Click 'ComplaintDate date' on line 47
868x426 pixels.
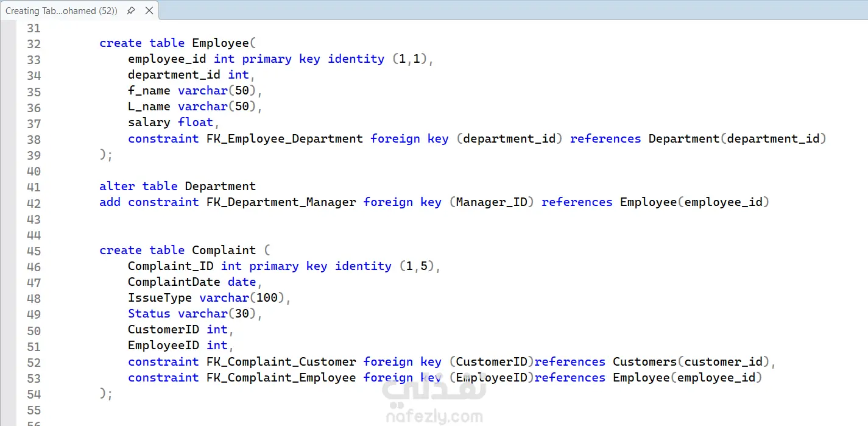click(x=192, y=282)
